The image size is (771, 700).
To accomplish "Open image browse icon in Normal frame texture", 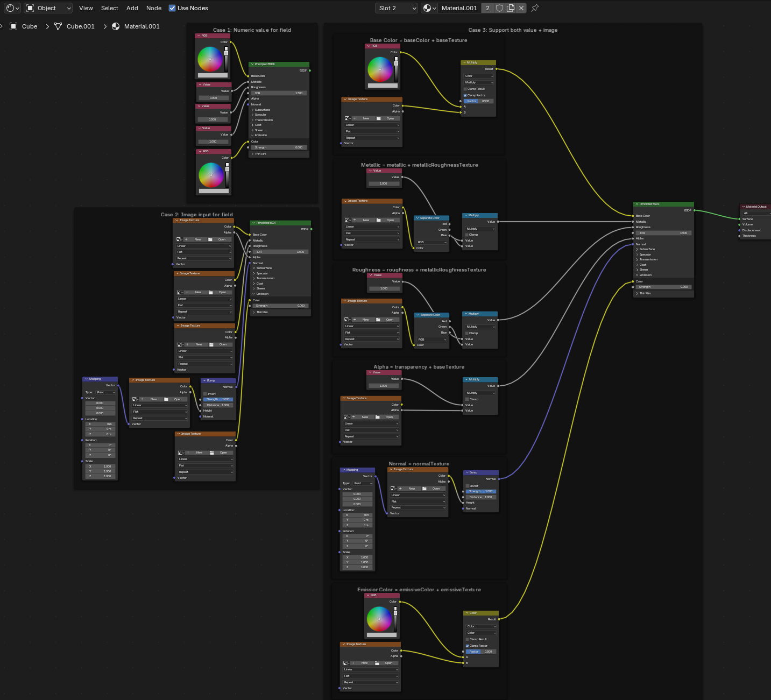I will (x=393, y=489).
